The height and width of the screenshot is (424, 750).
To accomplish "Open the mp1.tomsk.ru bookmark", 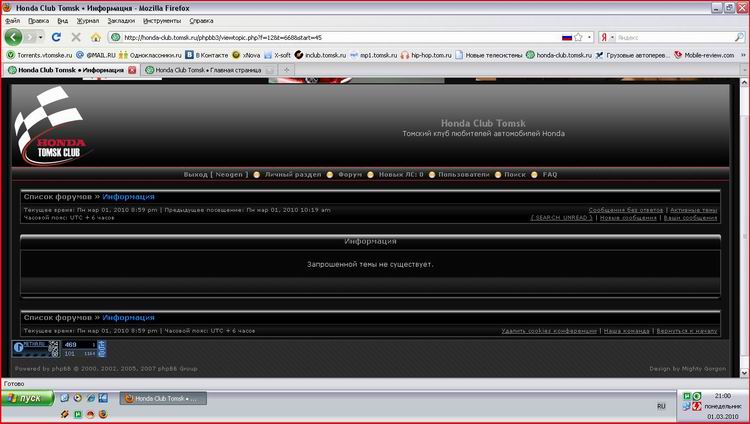I will [373, 55].
